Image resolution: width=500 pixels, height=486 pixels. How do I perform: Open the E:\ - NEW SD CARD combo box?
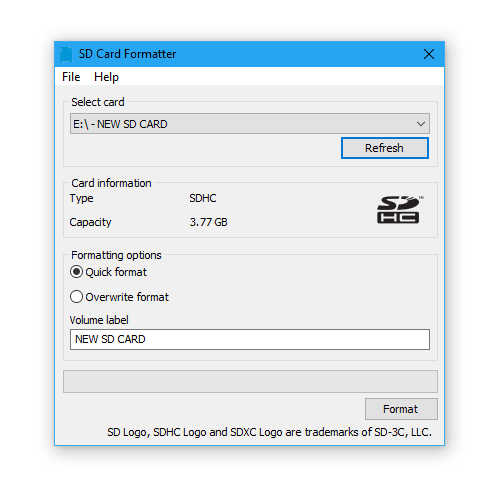[x=250, y=124]
